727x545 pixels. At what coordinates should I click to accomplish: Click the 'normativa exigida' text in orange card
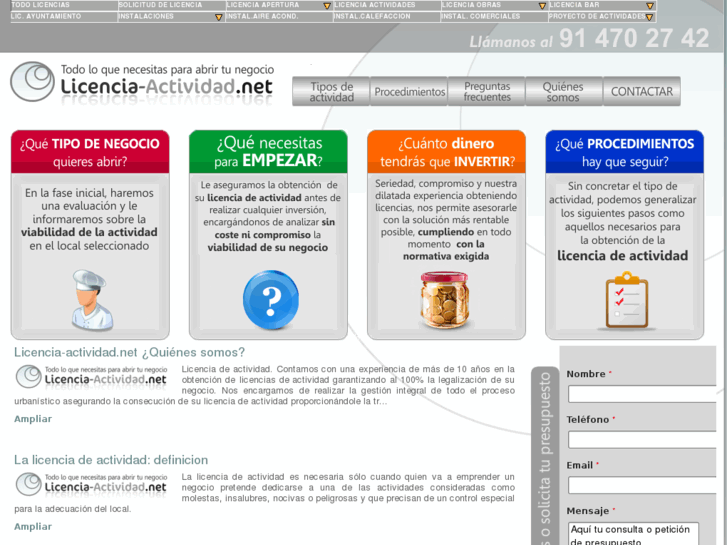pyautogui.click(x=446, y=256)
